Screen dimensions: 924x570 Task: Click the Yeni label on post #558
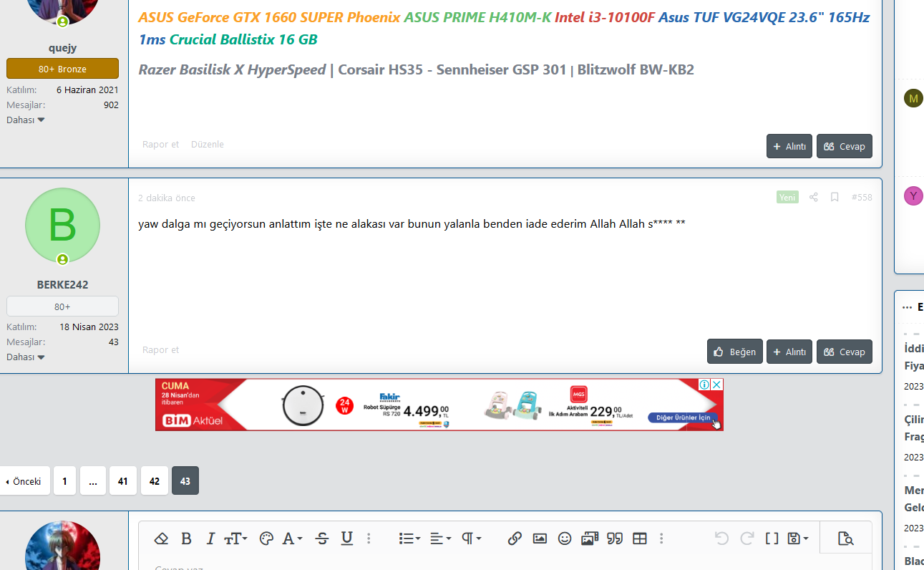pyautogui.click(x=787, y=197)
